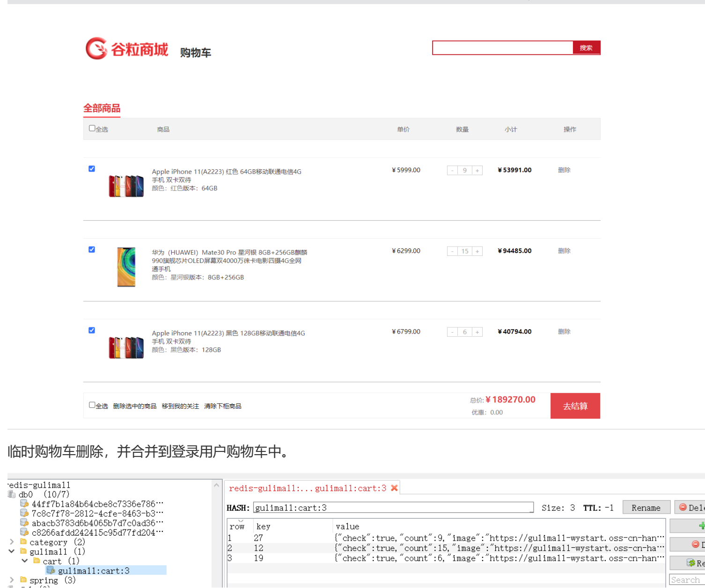
Task: Open the red iPhone 11 64GB product title
Action: (x=227, y=176)
